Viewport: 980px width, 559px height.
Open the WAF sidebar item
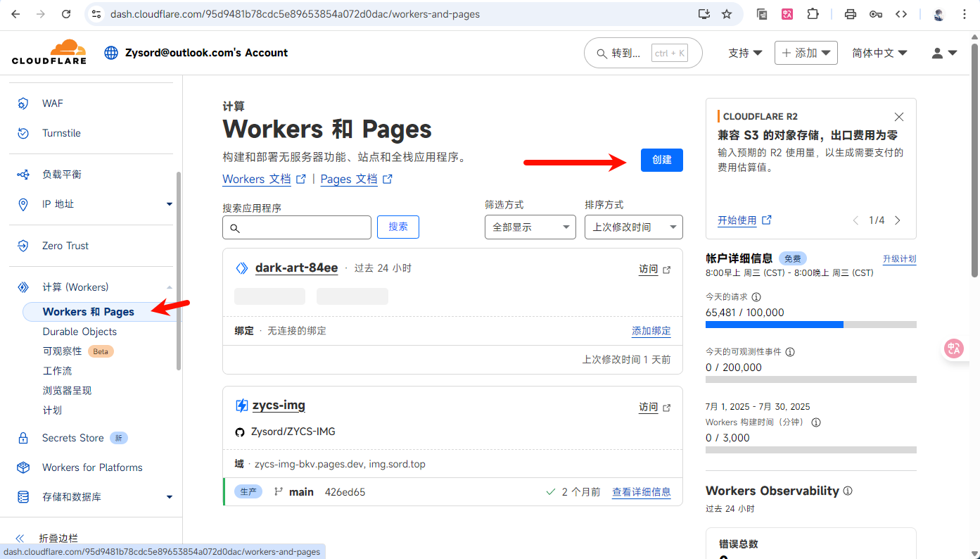[x=52, y=103]
